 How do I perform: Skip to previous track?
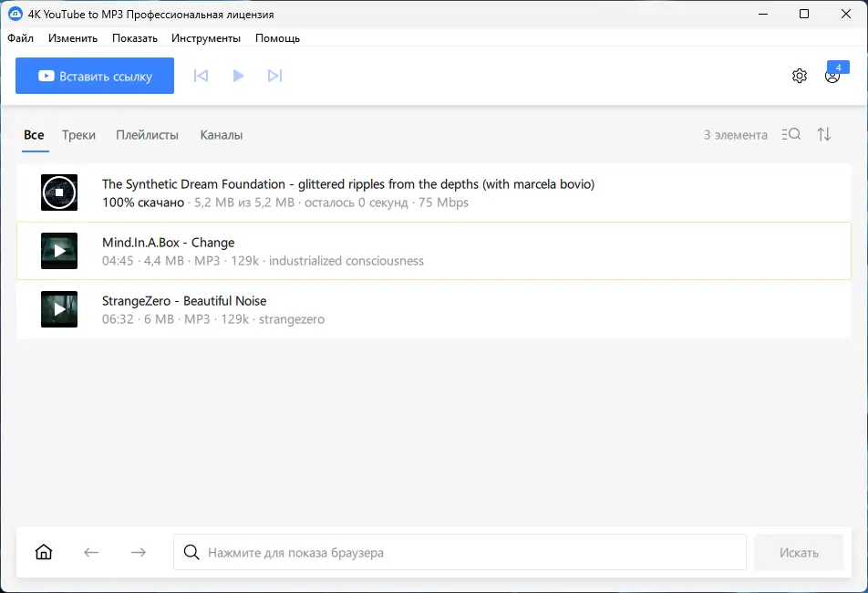(201, 76)
